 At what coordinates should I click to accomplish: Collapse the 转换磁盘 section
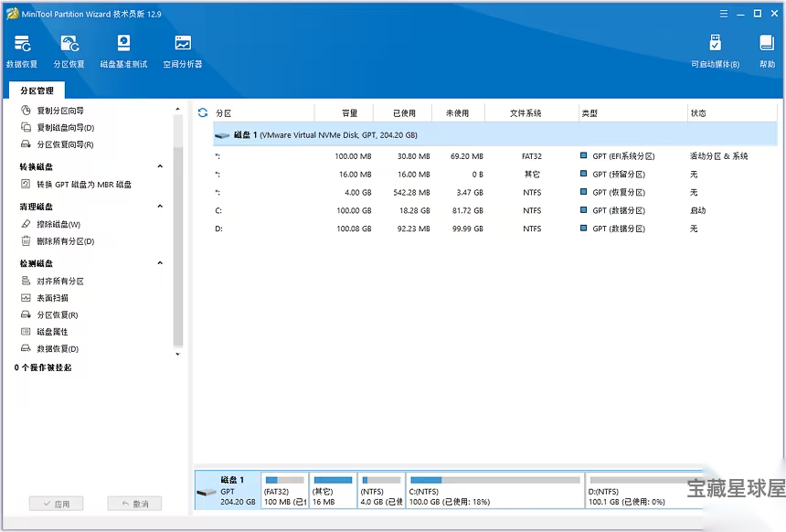160,166
